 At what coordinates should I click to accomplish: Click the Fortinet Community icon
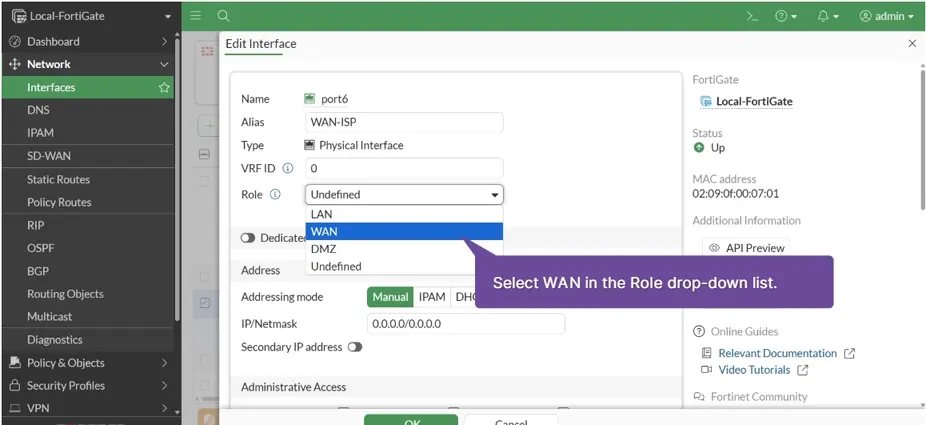click(699, 397)
